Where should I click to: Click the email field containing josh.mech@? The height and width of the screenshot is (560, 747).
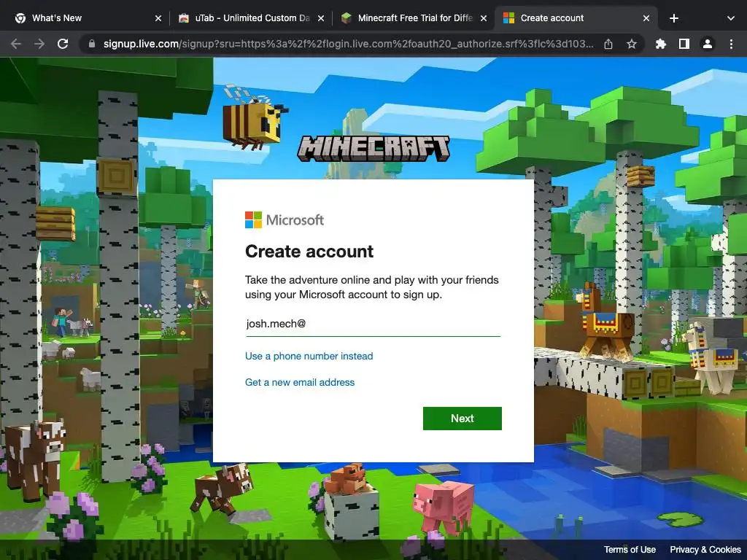(x=373, y=324)
